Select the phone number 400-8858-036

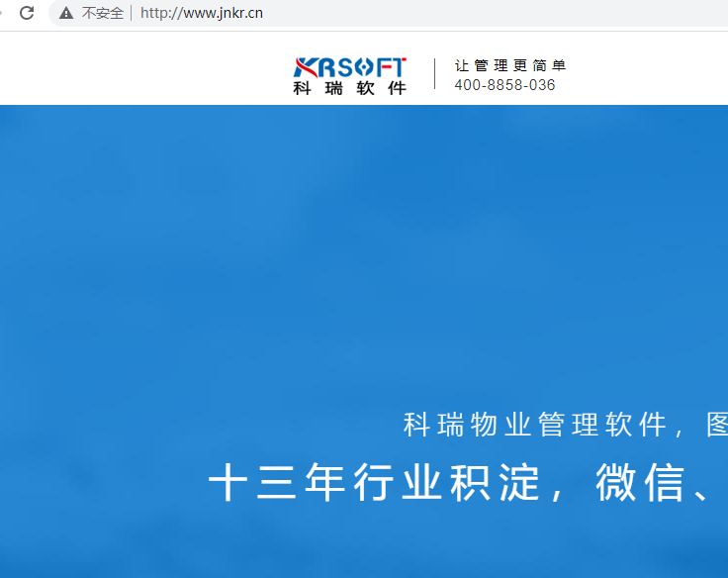point(504,85)
